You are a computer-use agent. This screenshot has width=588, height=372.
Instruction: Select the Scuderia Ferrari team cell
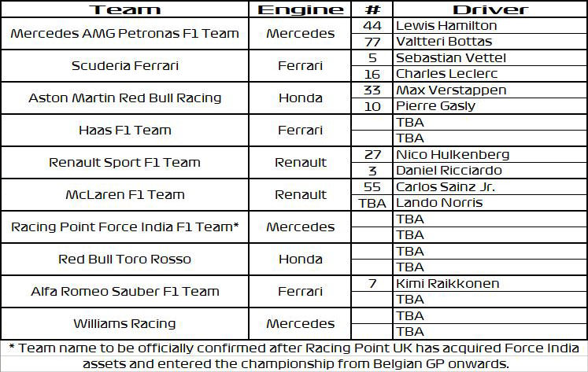[125, 66]
